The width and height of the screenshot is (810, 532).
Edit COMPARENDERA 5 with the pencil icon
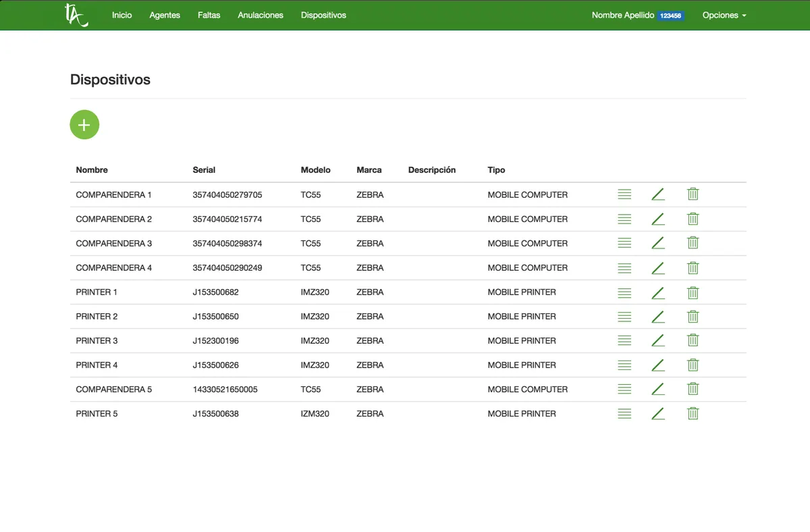[x=658, y=389]
